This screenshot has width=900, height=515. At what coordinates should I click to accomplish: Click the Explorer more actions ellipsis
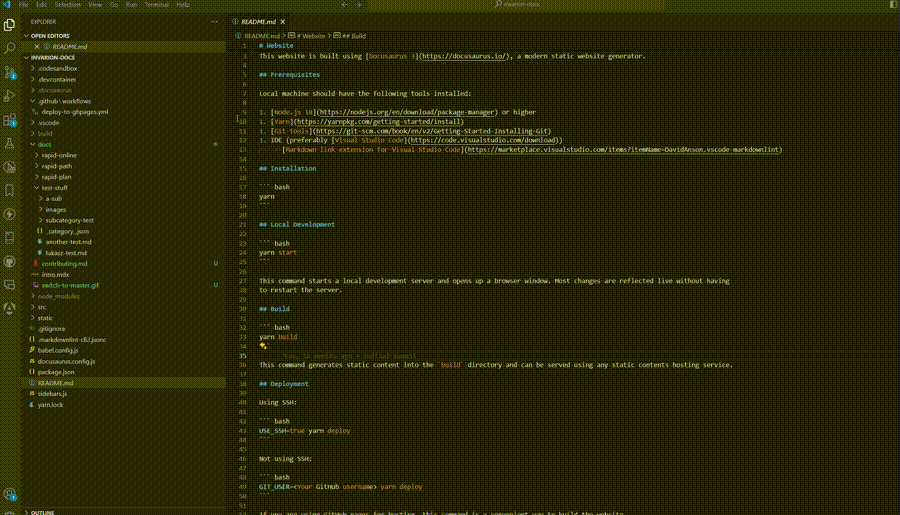pos(214,22)
